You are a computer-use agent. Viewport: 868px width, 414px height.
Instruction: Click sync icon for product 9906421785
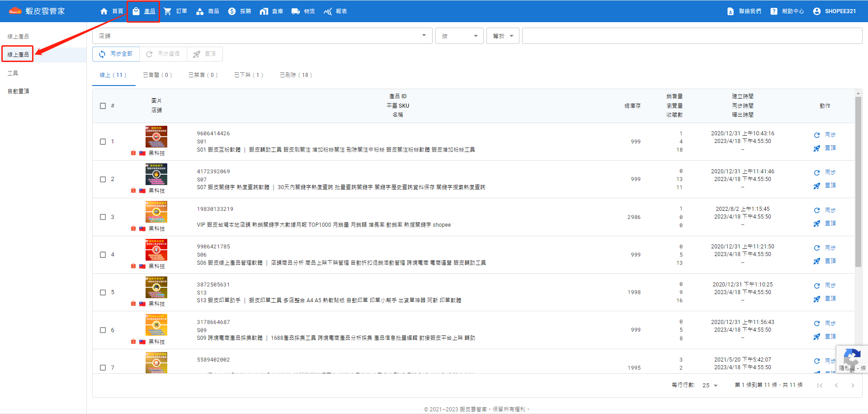tap(817, 248)
